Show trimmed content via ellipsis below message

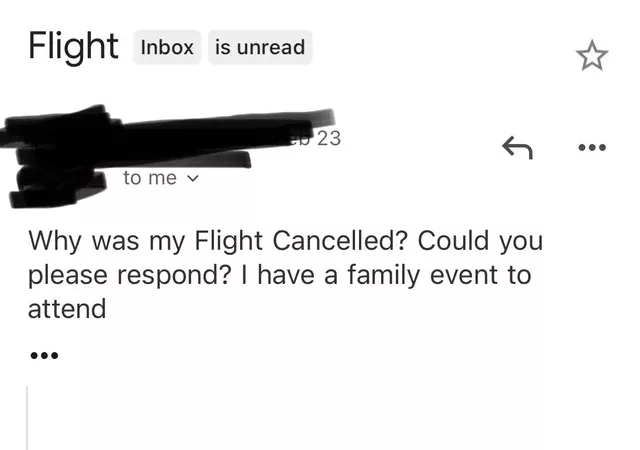[44, 355]
